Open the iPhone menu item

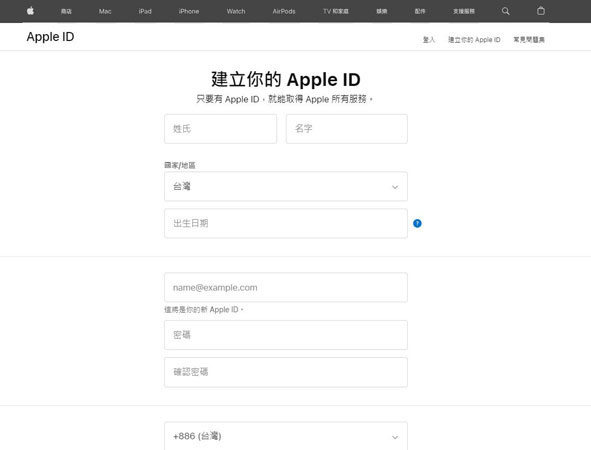click(x=189, y=11)
